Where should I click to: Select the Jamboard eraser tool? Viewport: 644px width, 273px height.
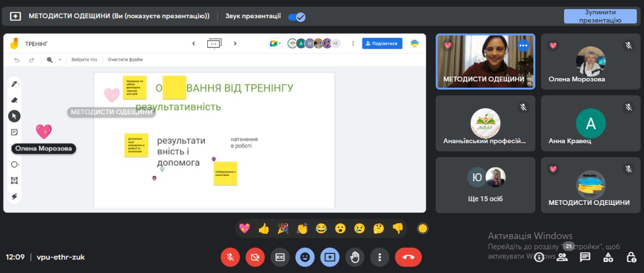[x=14, y=100]
